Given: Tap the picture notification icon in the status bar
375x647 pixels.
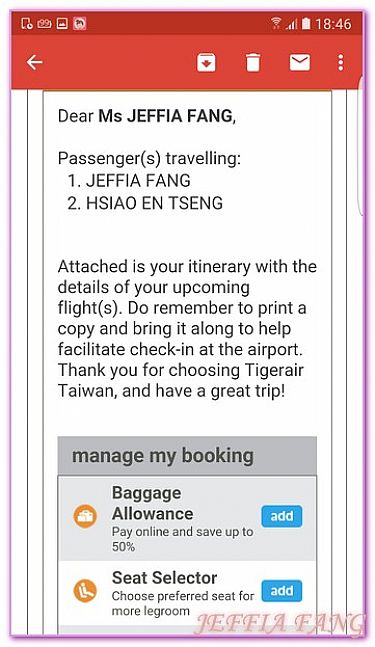Looking at the screenshot, I should tap(62, 24).
